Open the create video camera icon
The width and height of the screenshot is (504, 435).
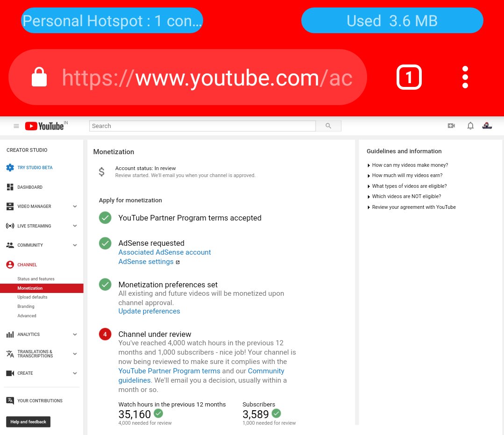click(x=451, y=126)
